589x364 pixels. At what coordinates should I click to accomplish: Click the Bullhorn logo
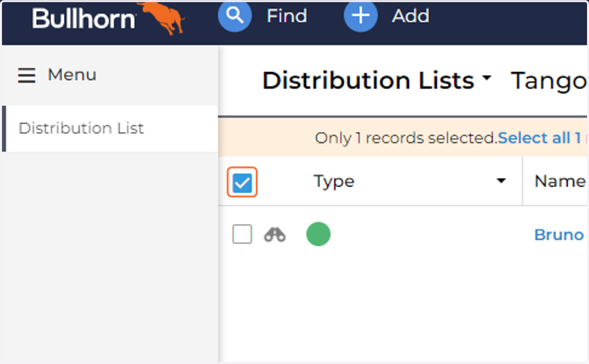108,19
